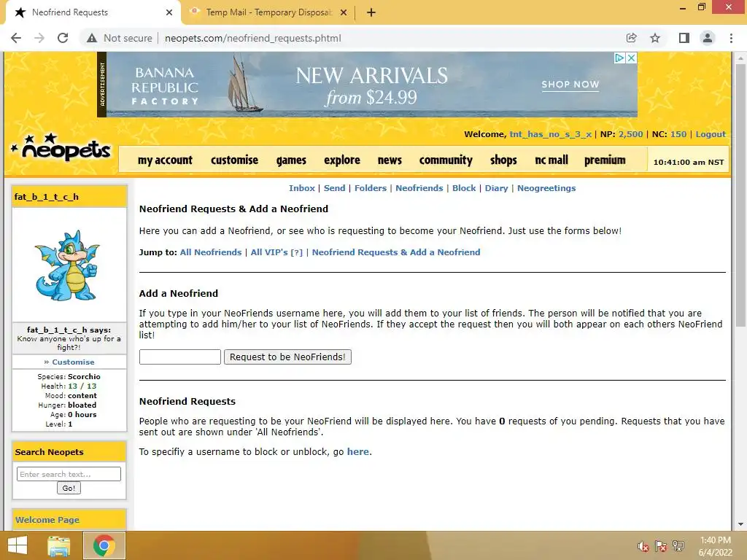Open the nc mall menu

point(551,160)
